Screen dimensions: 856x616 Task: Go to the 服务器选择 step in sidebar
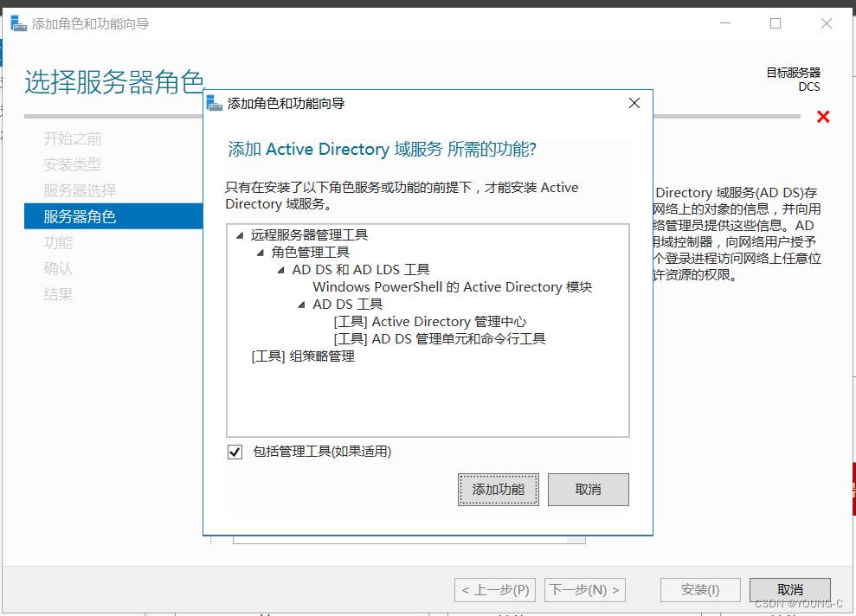[80, 190]
